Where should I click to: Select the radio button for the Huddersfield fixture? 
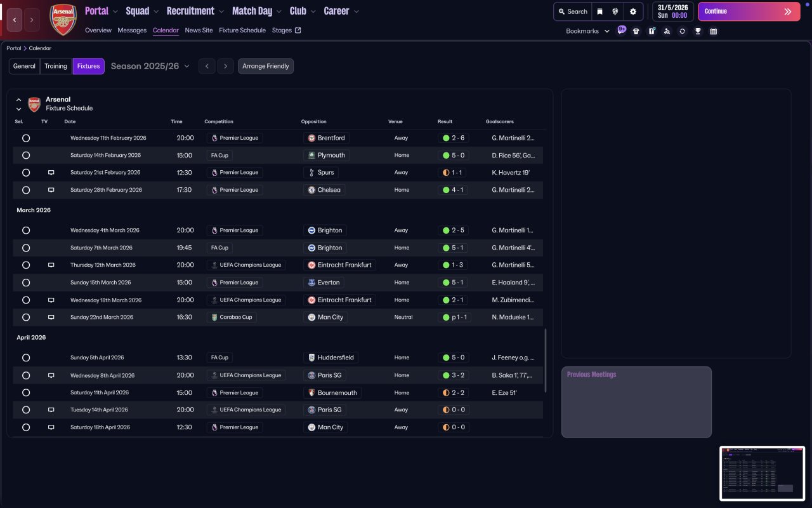click(x=26, y=358)
